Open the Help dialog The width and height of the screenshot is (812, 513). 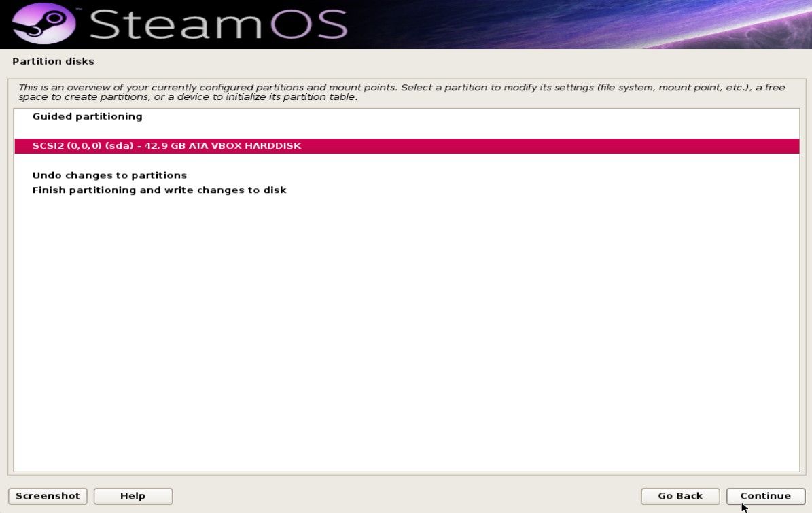coord(133,496)
